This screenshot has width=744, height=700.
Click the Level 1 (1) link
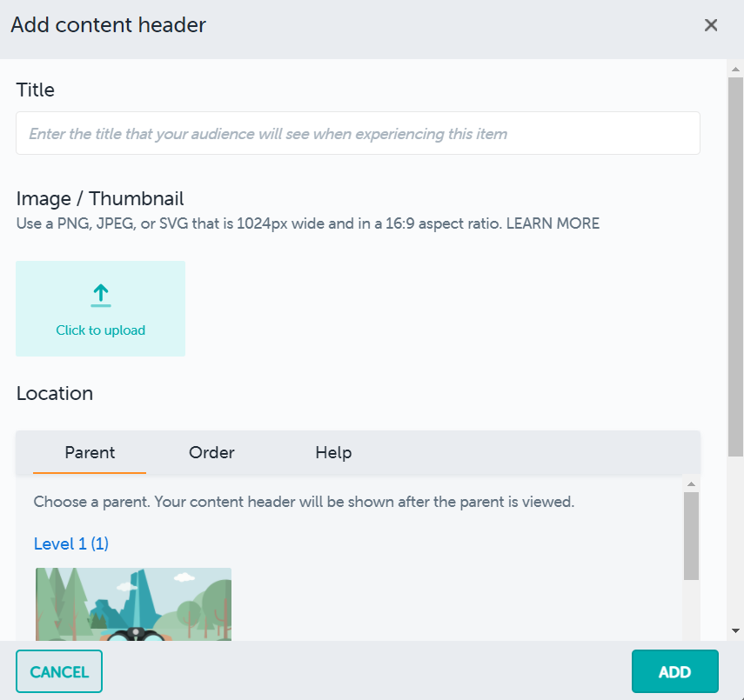pyautogui.click(x=70, y=543)
